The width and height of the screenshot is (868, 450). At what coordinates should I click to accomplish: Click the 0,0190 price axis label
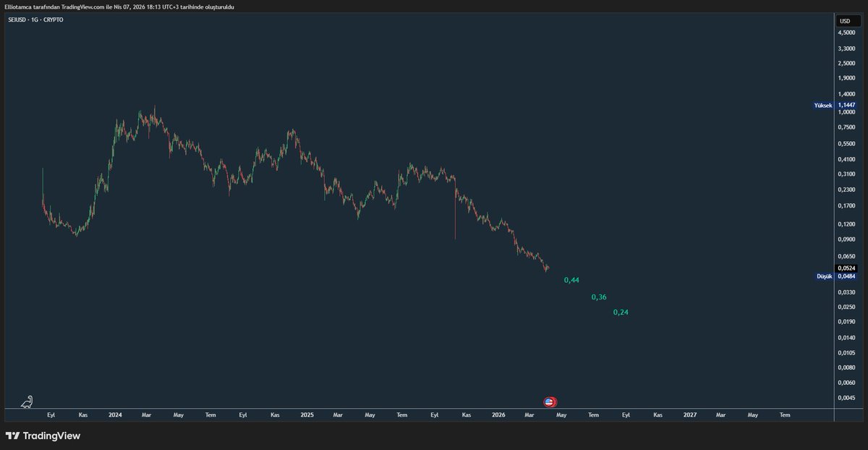(x=848, y=321)
